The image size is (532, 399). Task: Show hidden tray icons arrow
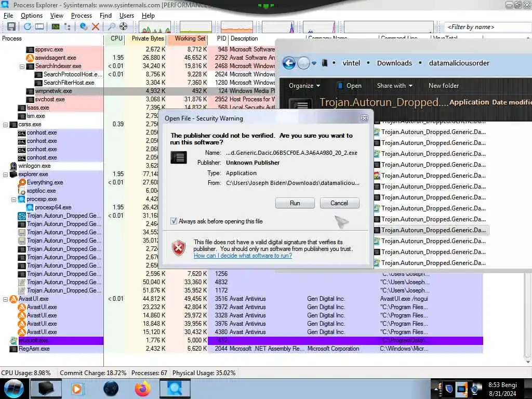click(x=437, y=389)
